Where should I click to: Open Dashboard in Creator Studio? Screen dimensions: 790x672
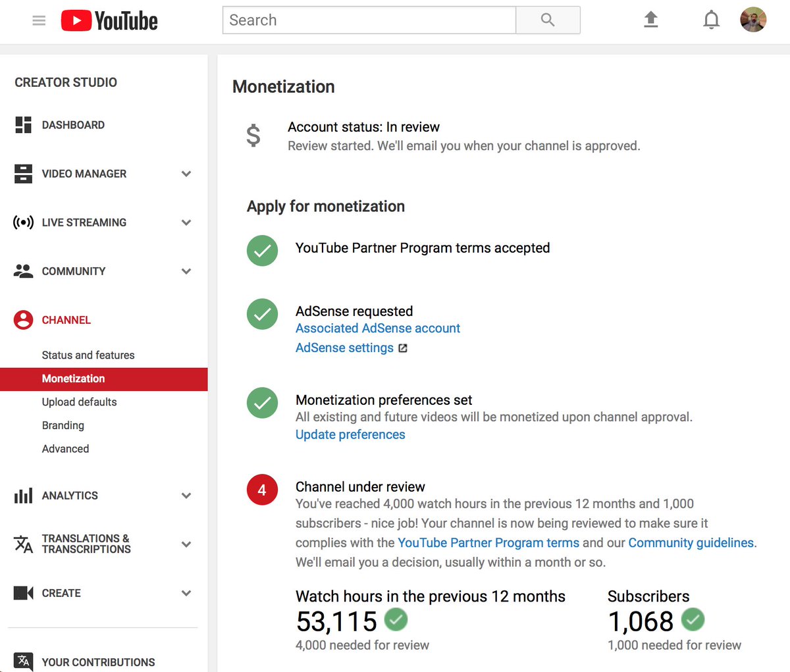pos(73,125)
